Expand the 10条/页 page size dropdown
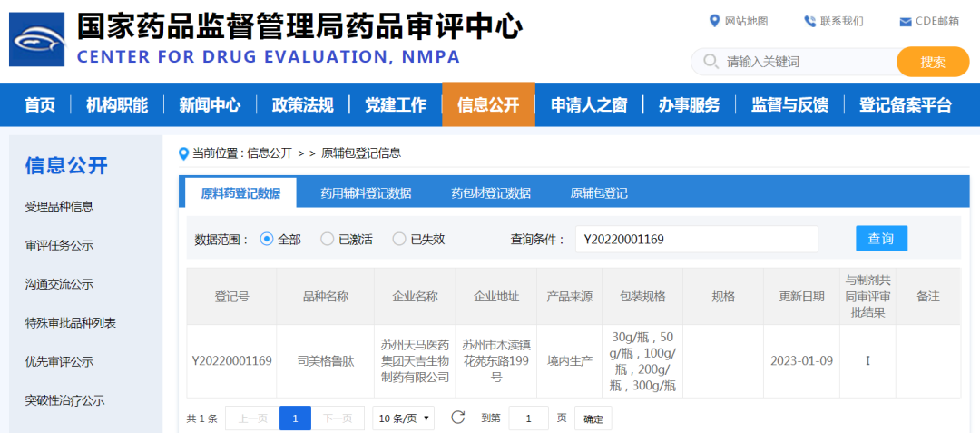The image size is (980, 433). 404,418
